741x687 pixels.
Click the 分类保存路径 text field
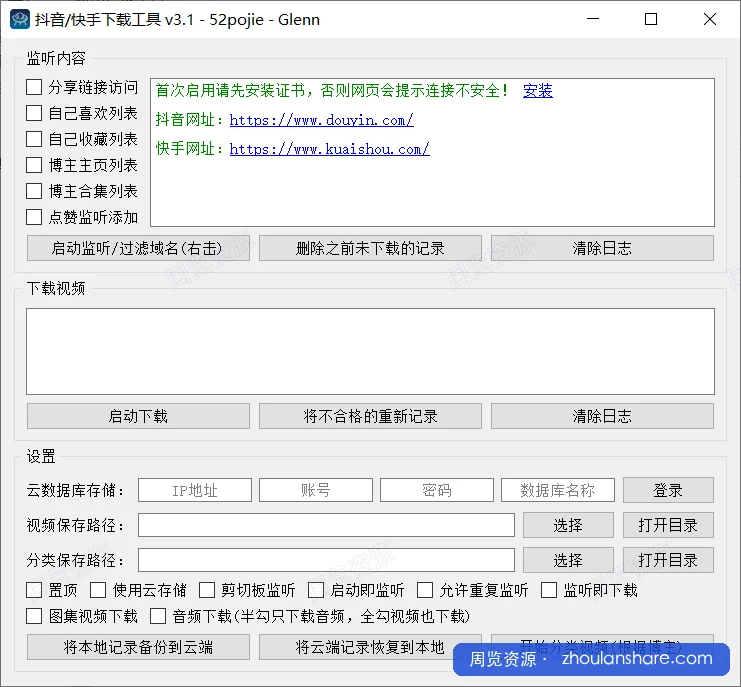326,560
